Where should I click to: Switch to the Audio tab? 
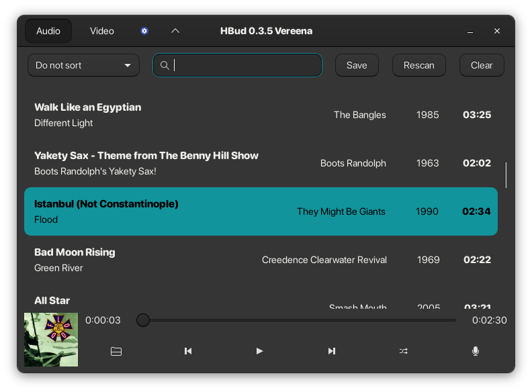pyautogui.click(x=48, y=31)
